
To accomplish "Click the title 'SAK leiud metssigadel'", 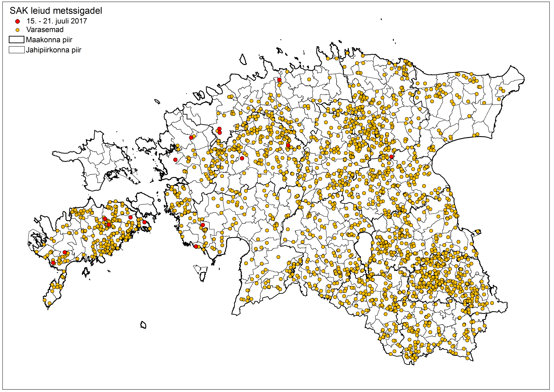I will click(56, 11).
